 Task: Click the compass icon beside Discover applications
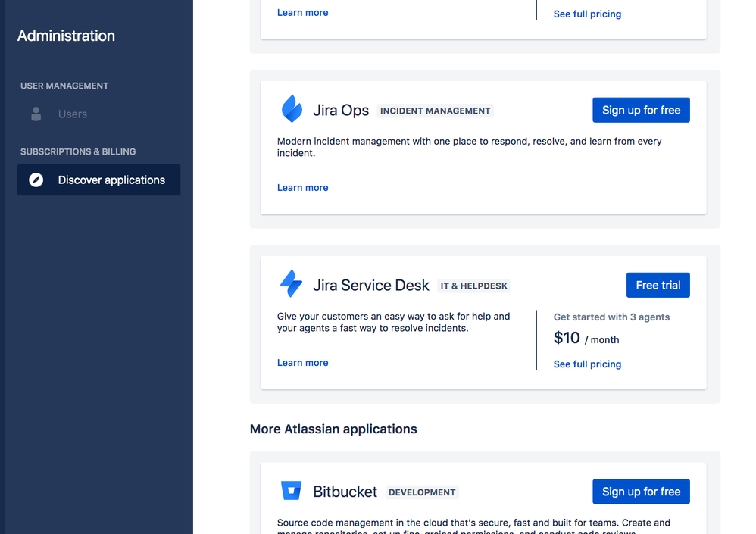[x=36, y=180]
